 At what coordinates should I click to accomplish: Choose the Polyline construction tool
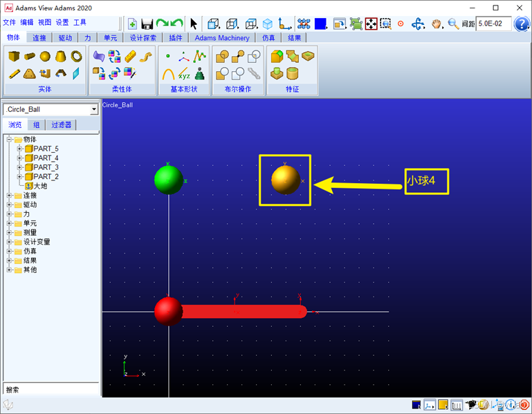199,56
